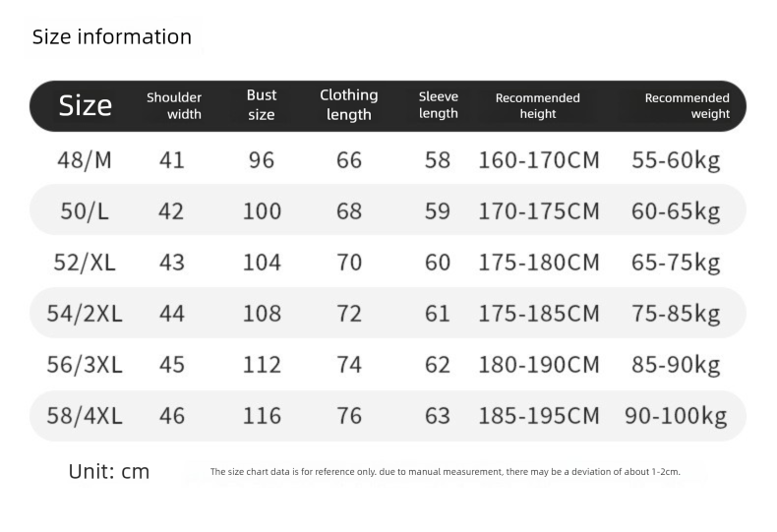Select the 50/L size row label
777x532 pixels.
pyautogui.click(x=86, y=211)
